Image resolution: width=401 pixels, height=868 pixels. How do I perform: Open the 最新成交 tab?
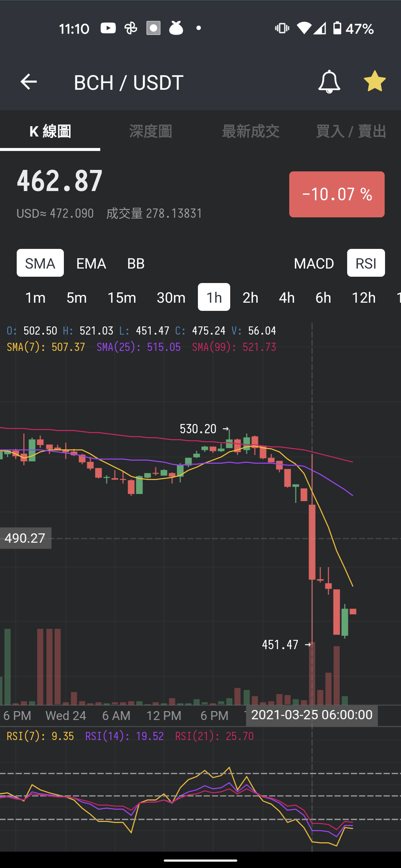point(251,131)
